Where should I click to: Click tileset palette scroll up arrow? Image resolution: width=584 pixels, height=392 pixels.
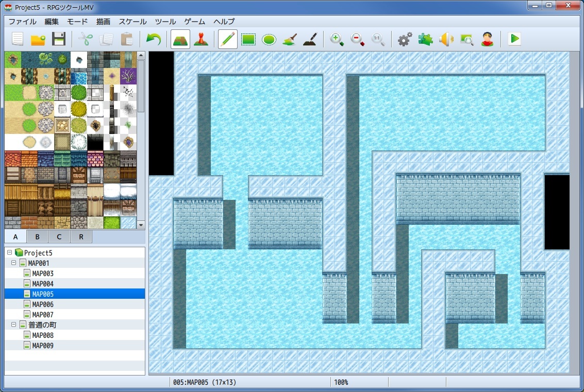click(x=141, y=56)
